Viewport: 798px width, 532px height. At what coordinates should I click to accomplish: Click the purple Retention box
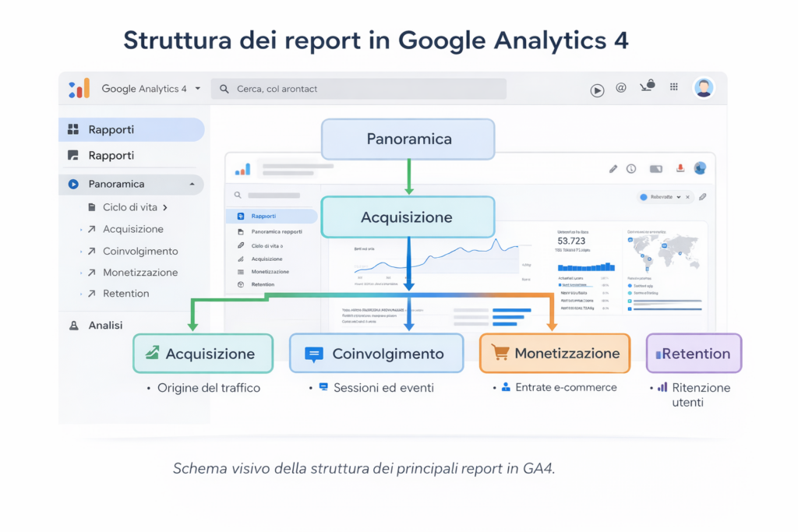[x=694, y=354]
